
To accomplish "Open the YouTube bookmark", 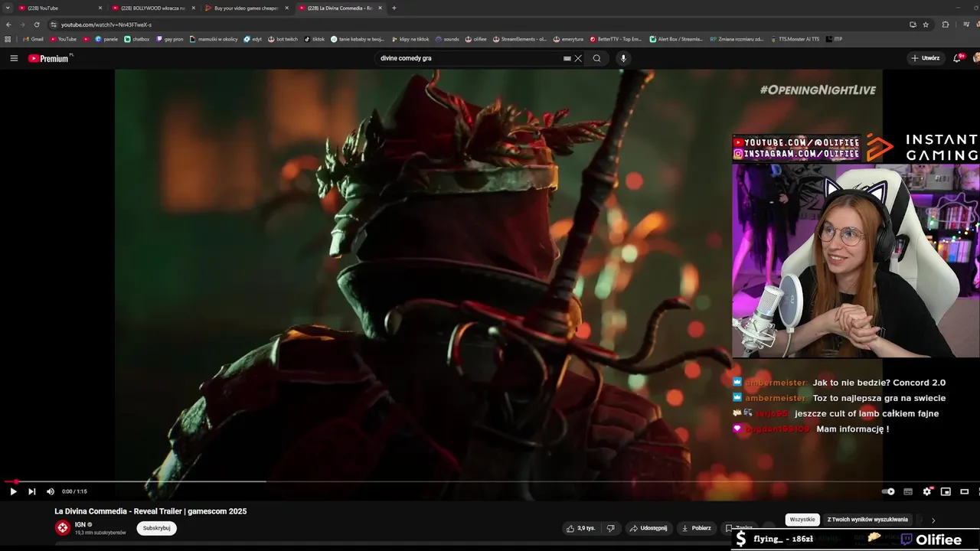I will (64, 39).
